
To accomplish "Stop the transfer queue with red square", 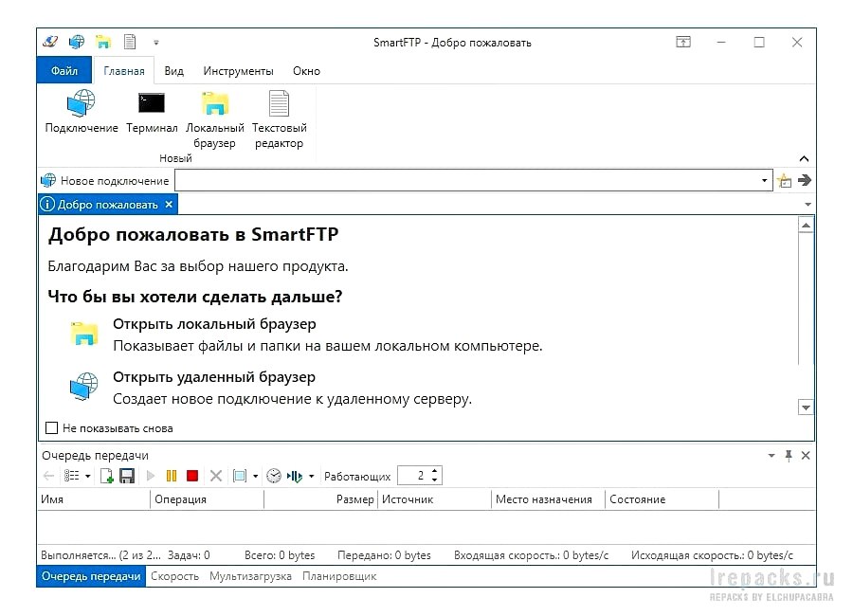I will click(192, 476).
